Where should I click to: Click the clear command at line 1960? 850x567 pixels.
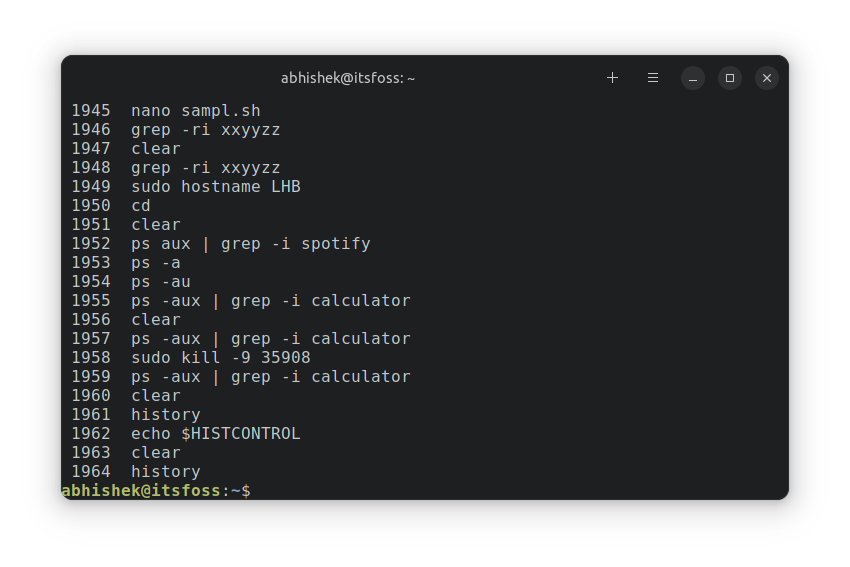click(x=126, y=395)
